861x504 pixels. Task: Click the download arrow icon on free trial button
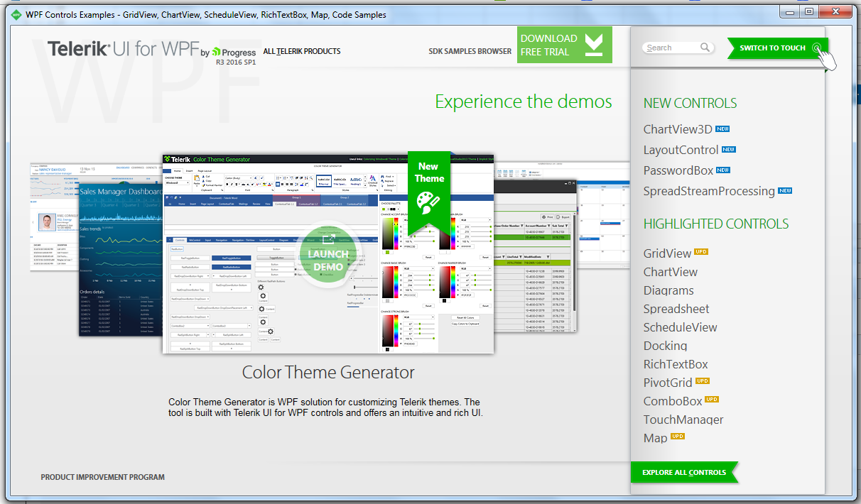(x=594, y=45)
